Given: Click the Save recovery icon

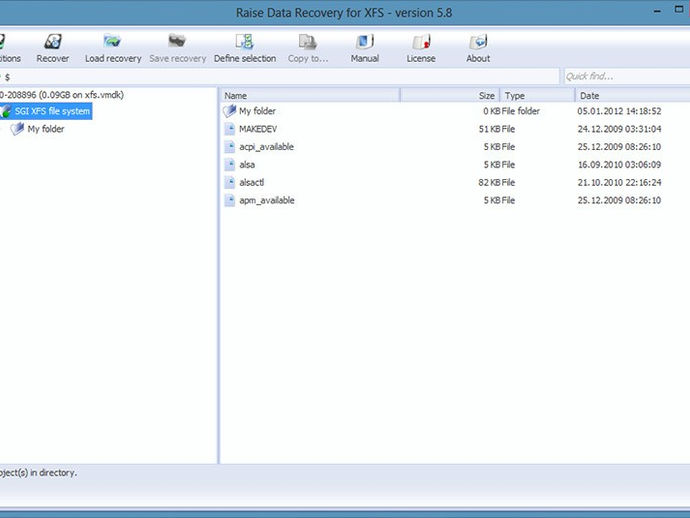Looking at the screenshot, I should pyautogui.click(x=177, y=41).
